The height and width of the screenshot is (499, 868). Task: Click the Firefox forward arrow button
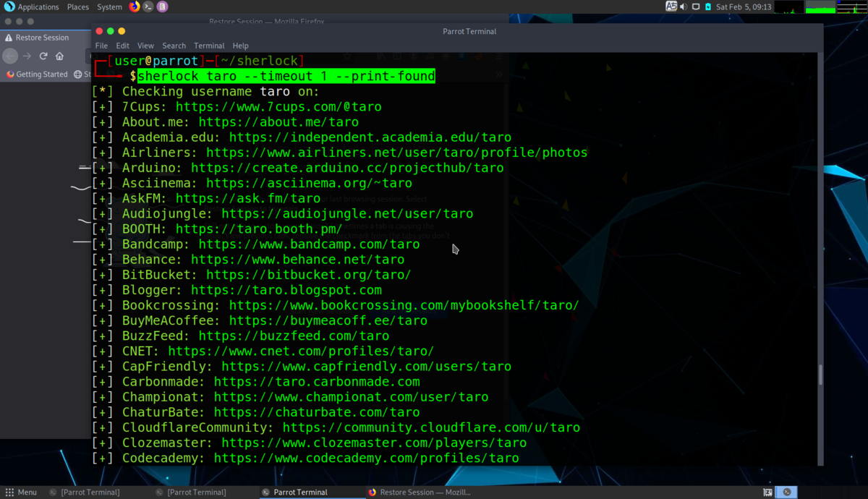click(x=27, y=56)
